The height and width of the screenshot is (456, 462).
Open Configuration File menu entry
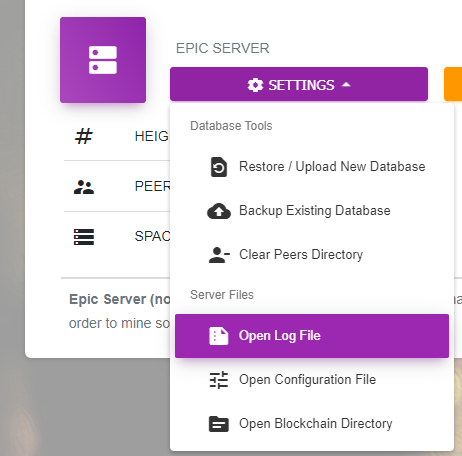tap(312, 380)
